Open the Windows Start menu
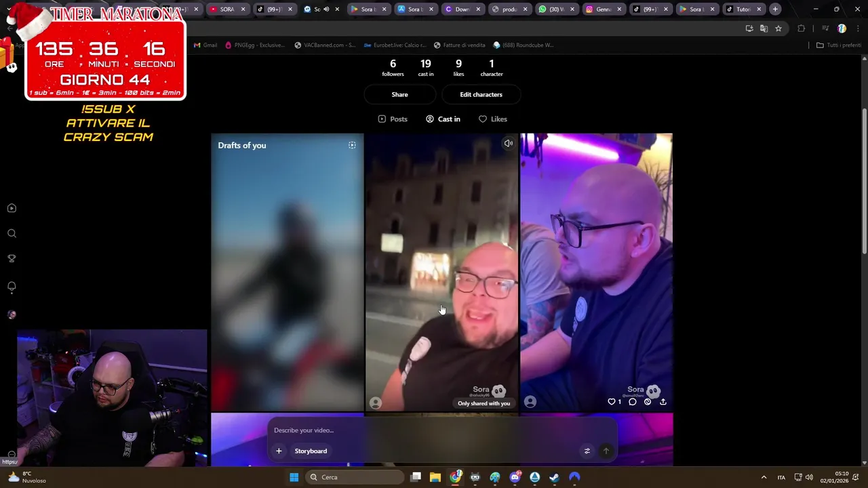868x488 pixels. pyautogui.click(x=294, y=477)
